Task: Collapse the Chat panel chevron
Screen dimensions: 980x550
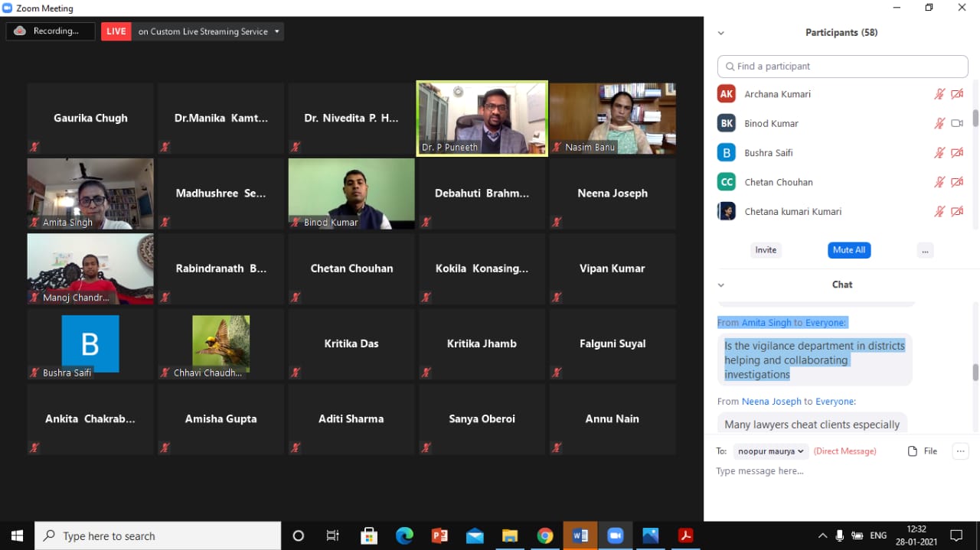Action: tap(720, 285)
